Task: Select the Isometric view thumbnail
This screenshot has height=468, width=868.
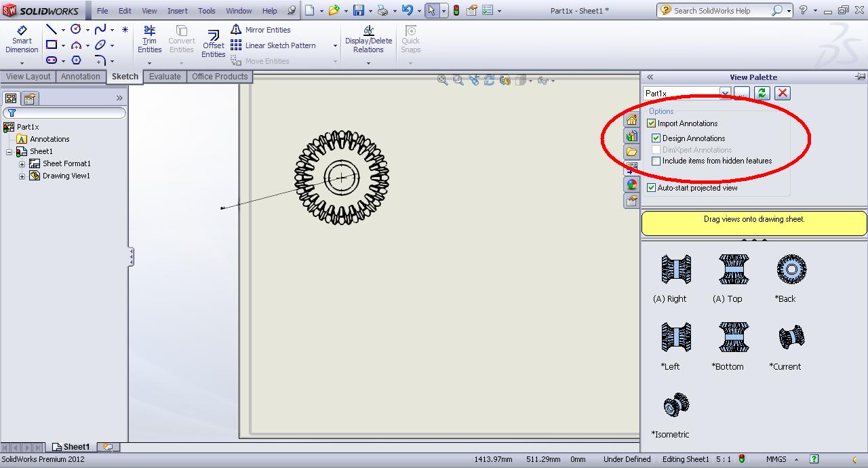Action: tap(676, 406)
